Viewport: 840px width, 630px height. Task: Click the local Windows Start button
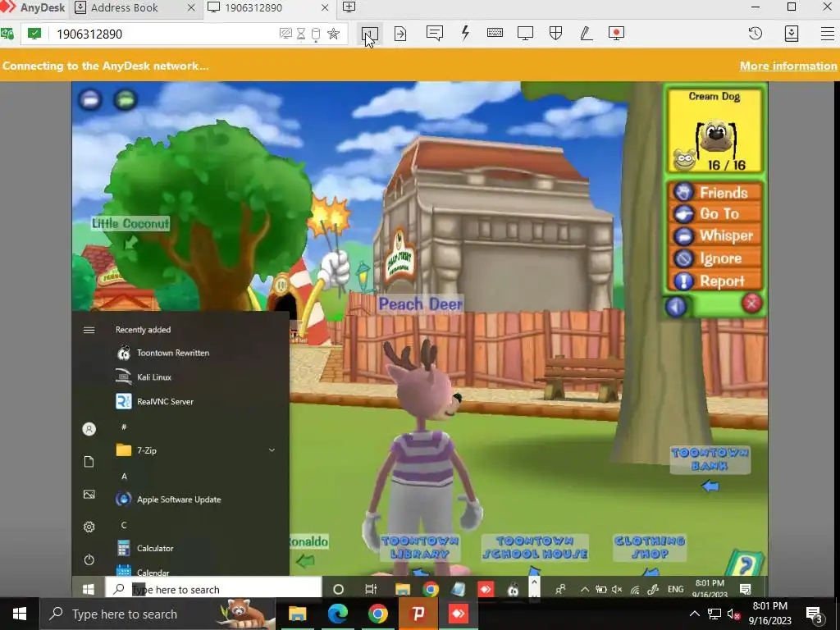point(20,614)
